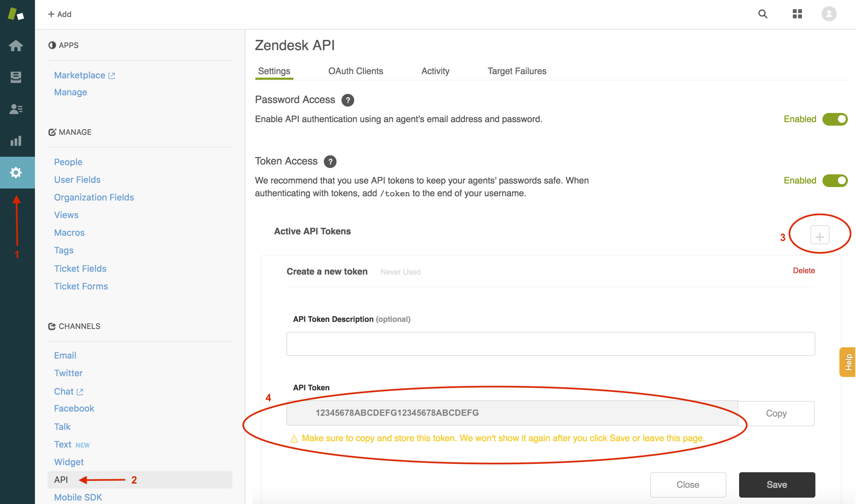Image resolution: width=856 pixels, height=504 pixels.
Task: Open the user profile avatar
Action: tap(829, 14)
